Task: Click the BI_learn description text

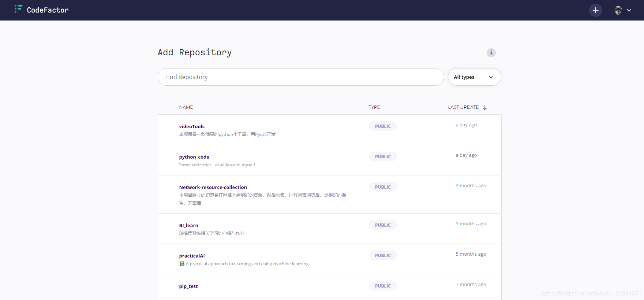Action: pos(212,233)
